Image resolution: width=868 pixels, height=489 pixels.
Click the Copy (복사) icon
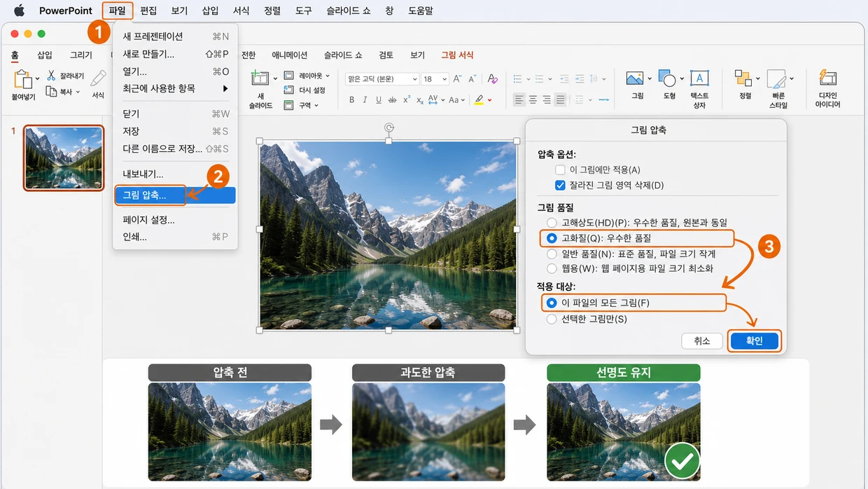pos(52,92)
